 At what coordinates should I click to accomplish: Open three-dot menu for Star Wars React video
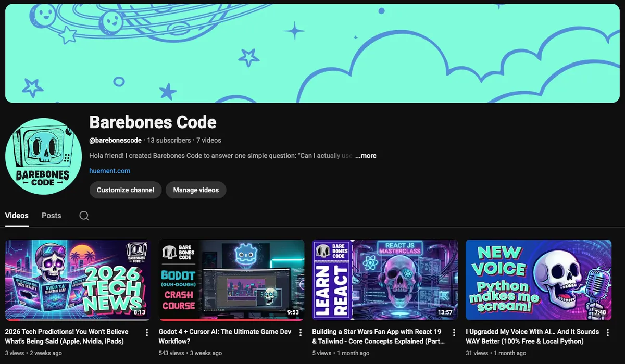tap(454, 332)
